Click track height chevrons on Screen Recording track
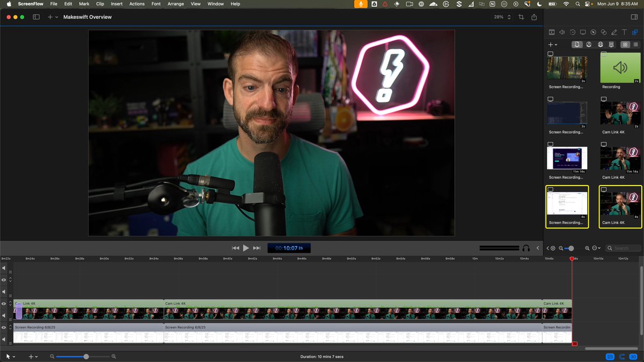The width and height of the screenshot is (644, 362). click(x=10, y=327)
